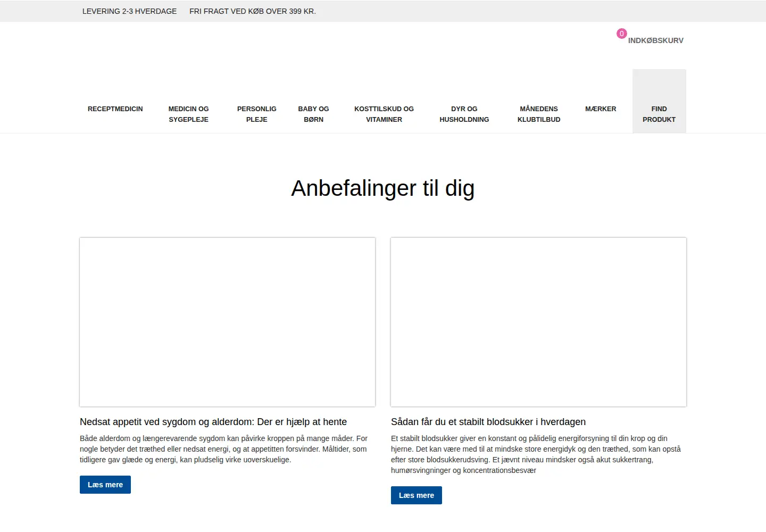Click headline 'Sådan får du et stabilt blodsukker'
This screenshot has width=766, height=532.
click(488, 422)
